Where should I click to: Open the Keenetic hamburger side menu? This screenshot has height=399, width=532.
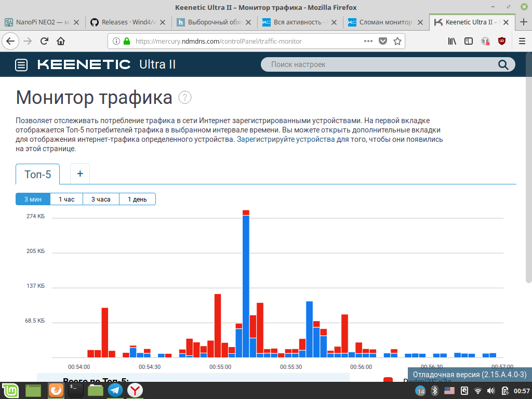pos(21,65)
